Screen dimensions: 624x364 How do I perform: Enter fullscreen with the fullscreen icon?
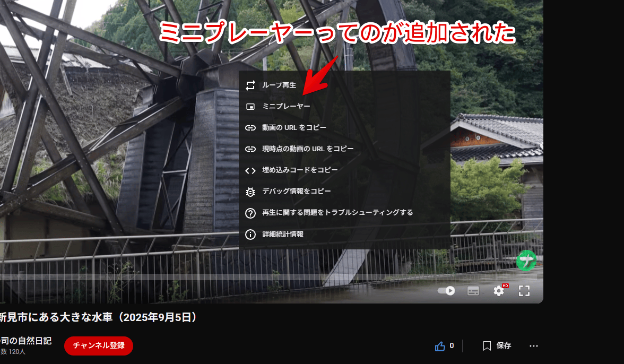(x=524, y=291)
